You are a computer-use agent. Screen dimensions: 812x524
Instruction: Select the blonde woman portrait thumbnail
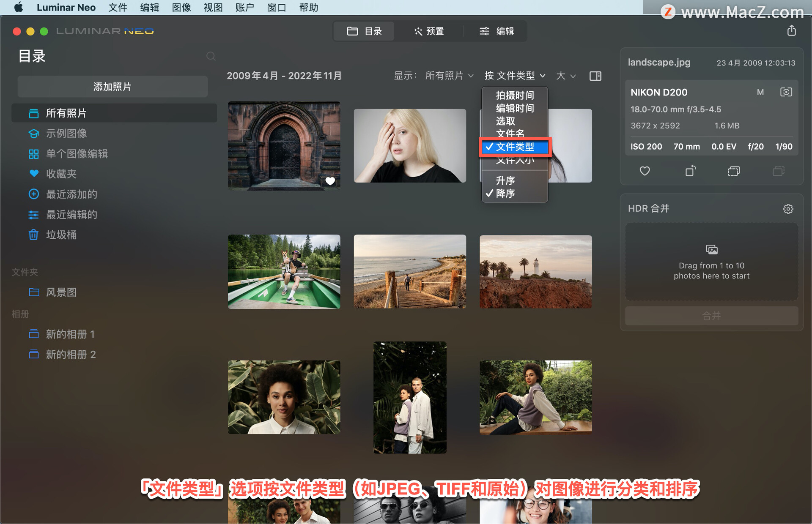pos(410,146)
